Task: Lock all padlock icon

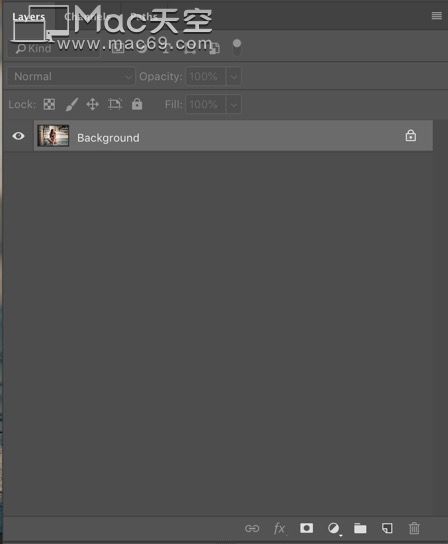Action: pos(137,104)
